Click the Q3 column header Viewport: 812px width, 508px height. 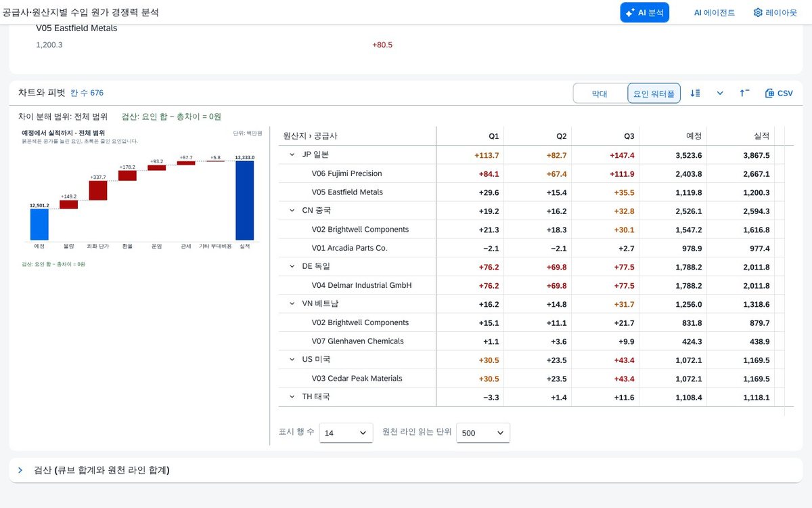click(x=606, y=135)
